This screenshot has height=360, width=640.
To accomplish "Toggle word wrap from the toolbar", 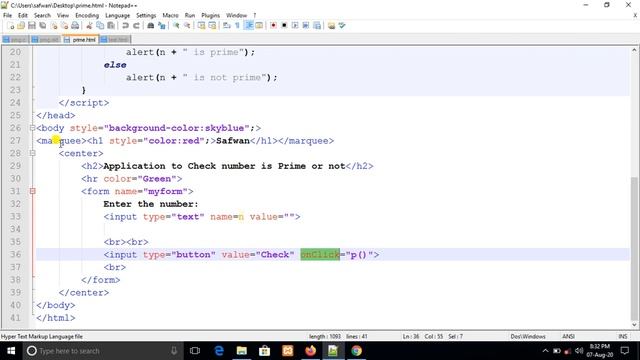I will [227, 26].
